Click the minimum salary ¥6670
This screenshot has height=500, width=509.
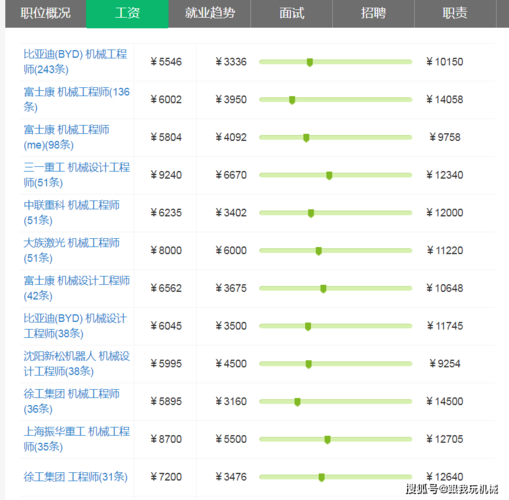[x=231, y=175]
